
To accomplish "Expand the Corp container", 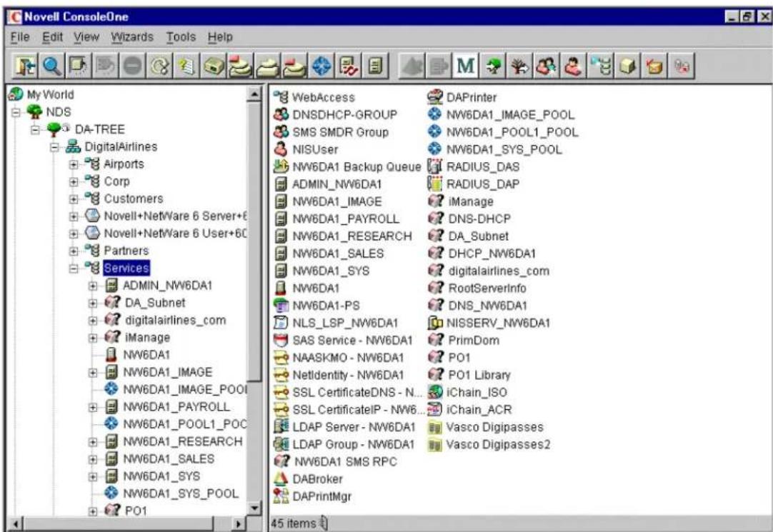I will click(74, 182).
